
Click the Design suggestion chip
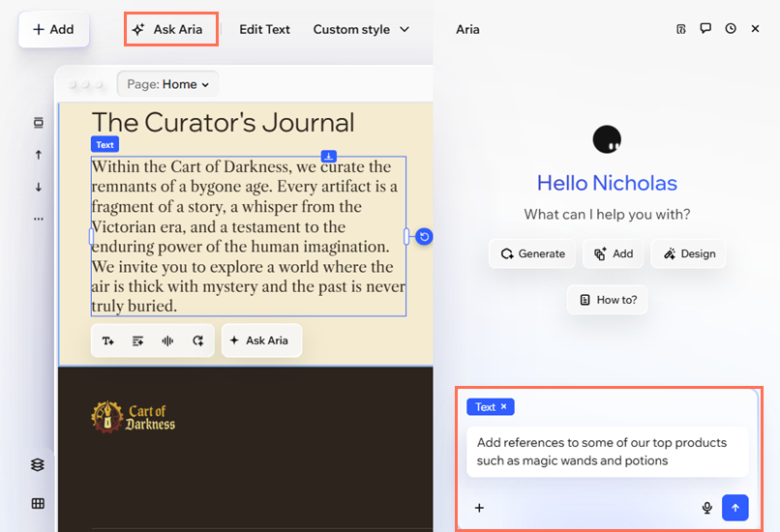688,253
